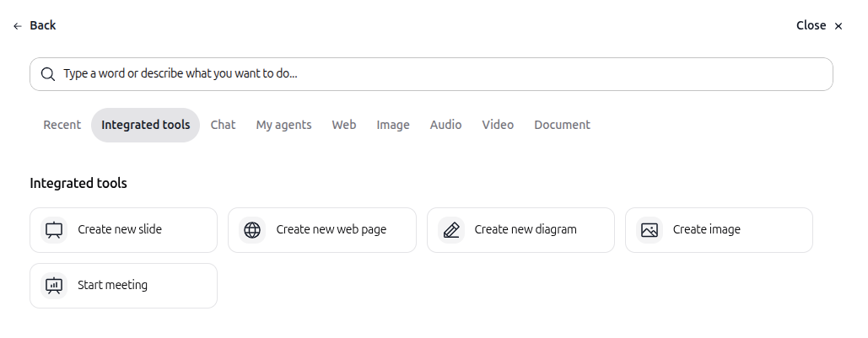This screenshot has width=868, height=338.
Task: Switch to the My agents tab
Action: point(283,125)
